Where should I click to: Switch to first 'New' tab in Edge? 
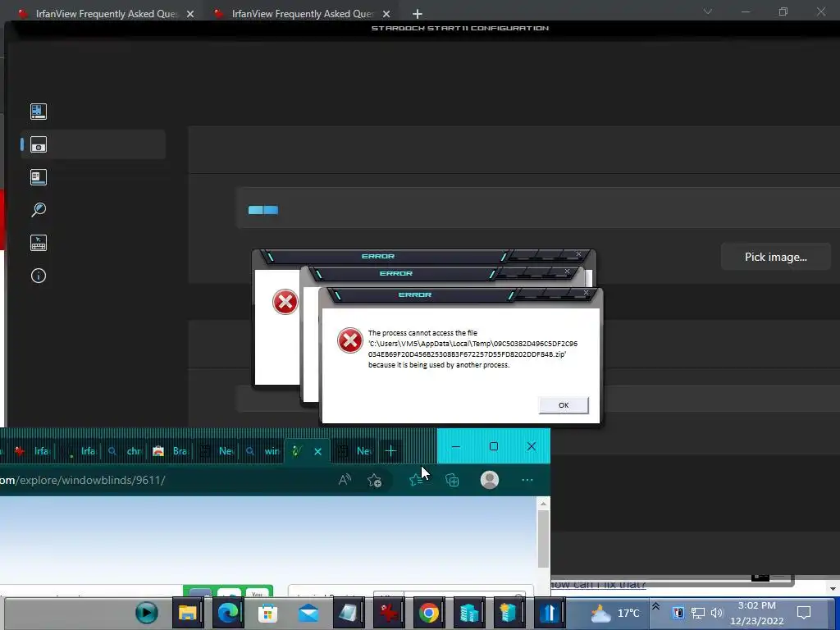(x=217, y=451)
